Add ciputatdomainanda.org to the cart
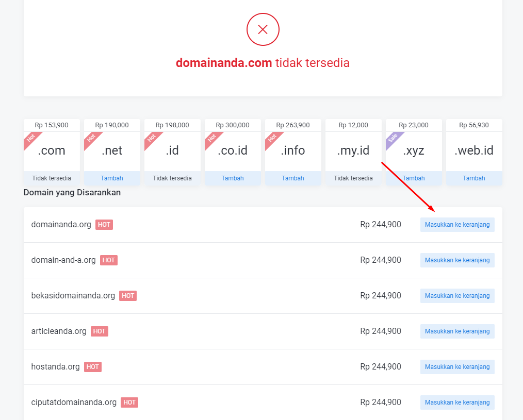 pos(457,402)
